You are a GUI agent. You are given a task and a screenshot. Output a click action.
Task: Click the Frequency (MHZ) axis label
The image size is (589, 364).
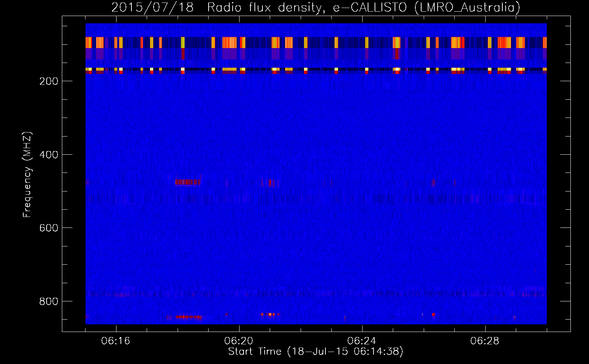[x=27, y=174]
